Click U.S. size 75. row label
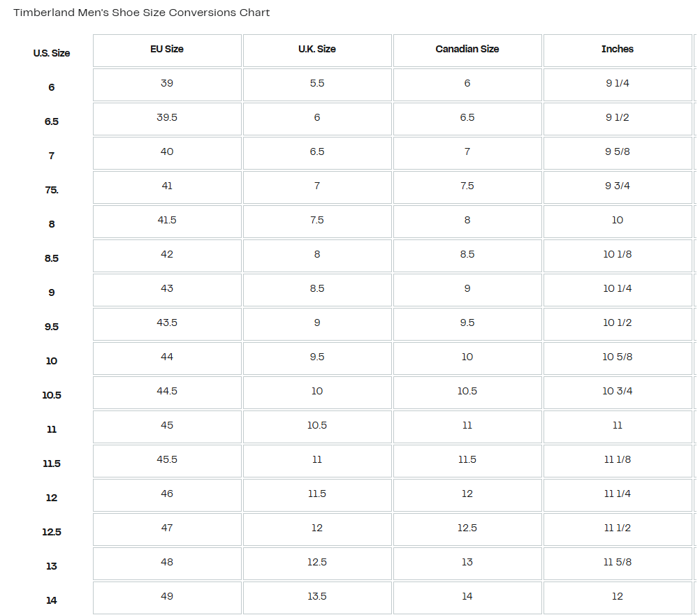 click(52, 190)
